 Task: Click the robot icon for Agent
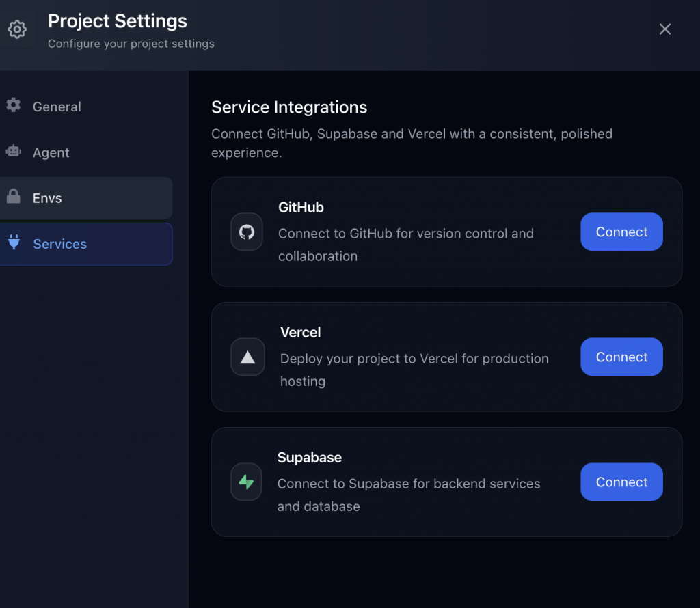tap(13, 151)
